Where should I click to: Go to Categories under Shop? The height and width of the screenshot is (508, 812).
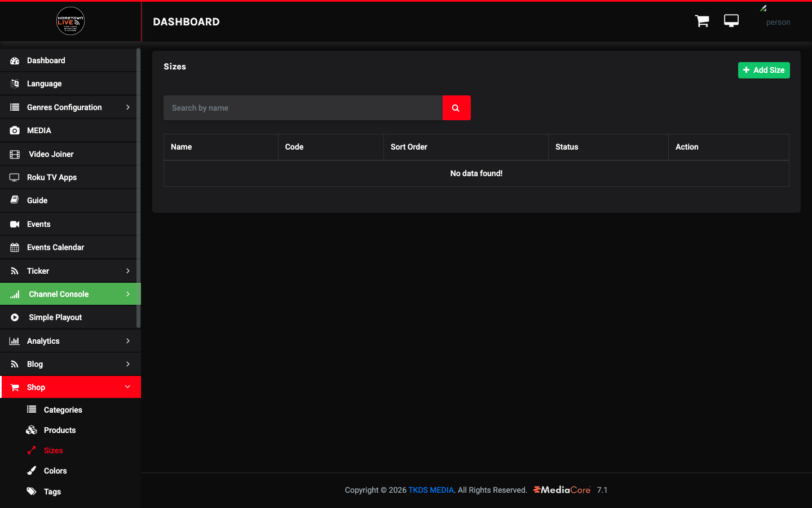pyautogui.click(x=70, y=410)
